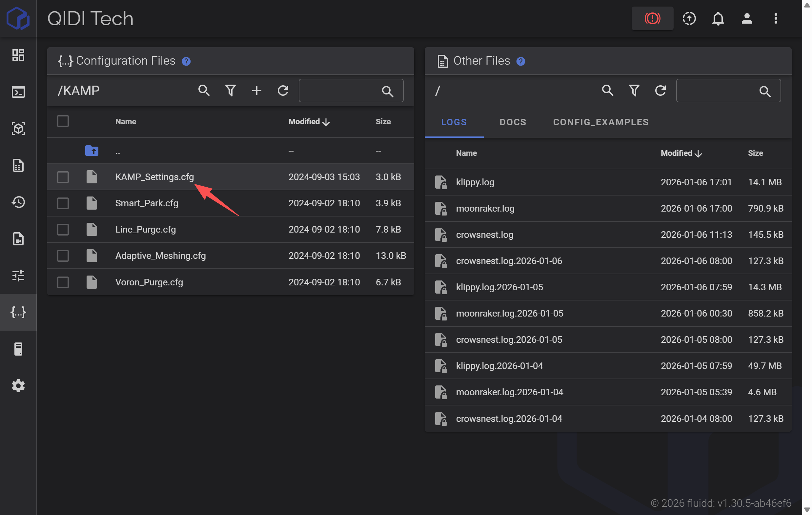812x515 pixels.
Task: Open the notifications bell
Action: 718,18
